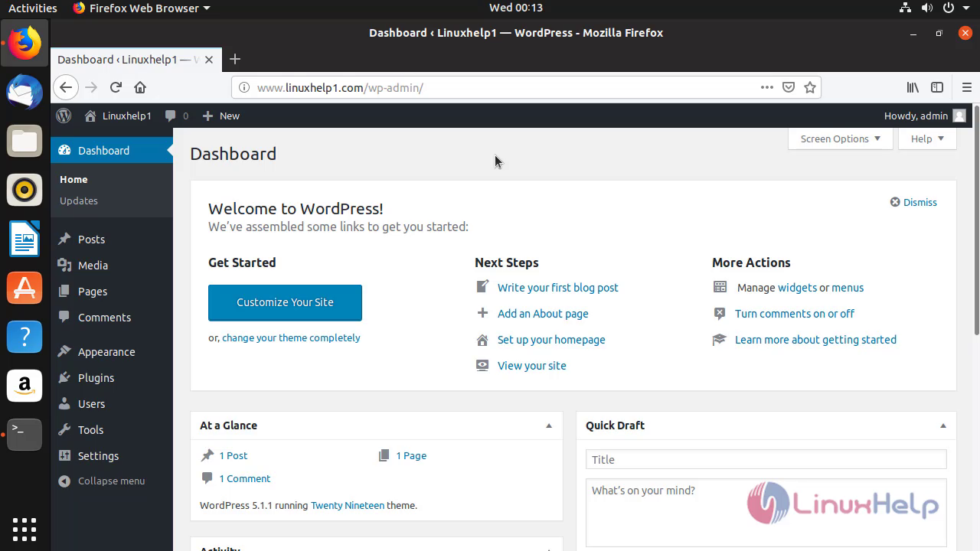Click Customize Your Site button
The height and width of the screenshot is (551, 980).
point(285,302)
